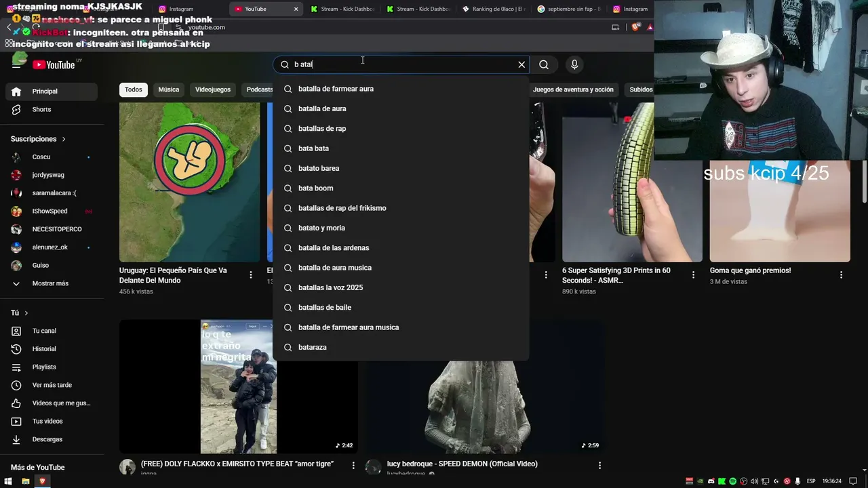Open Spotify from the system tray

click(733, 481)
